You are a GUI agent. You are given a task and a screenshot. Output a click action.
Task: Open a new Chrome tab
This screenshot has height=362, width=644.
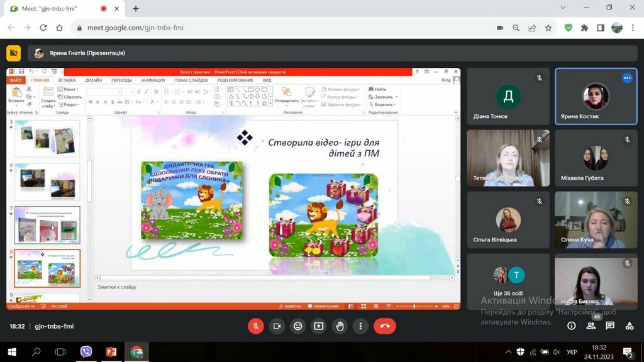[x=135, y=9]
